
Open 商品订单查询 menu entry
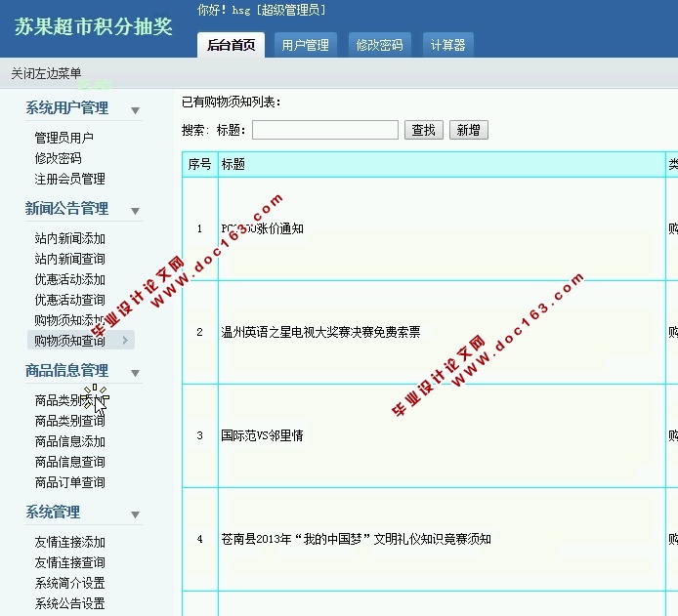[x=70, y=482]
